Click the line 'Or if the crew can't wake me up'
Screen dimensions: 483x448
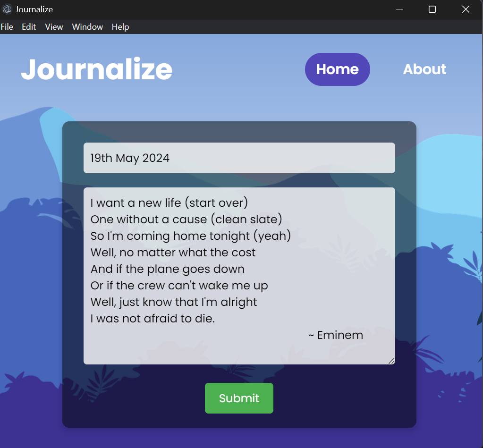click(x=179, y=286)
